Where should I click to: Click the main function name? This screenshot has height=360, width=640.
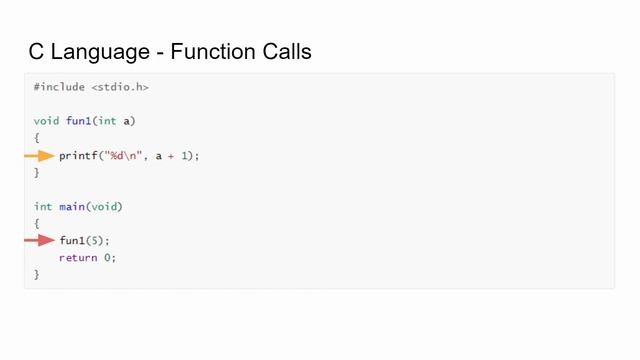tap(72, 207)
